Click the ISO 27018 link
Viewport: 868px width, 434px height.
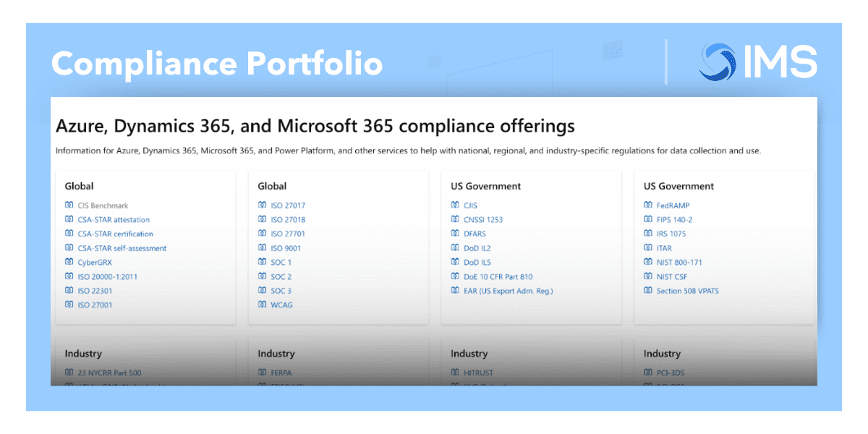tap(288, 220)
